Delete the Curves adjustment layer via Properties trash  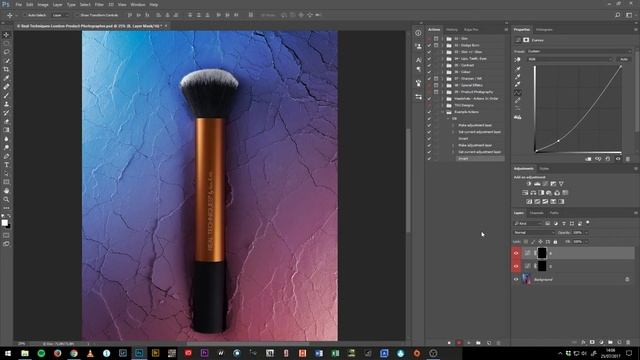point(628,159)
